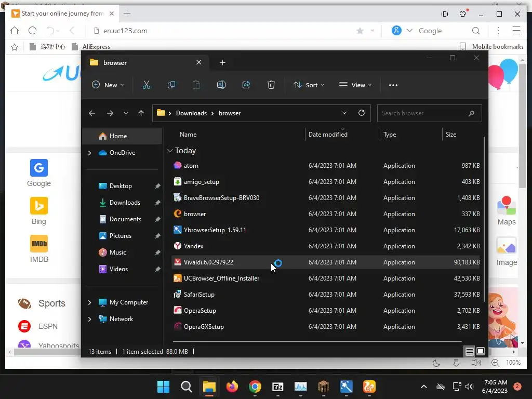
Task: Open the UC Browser hamburger menu
Action: [x=516, y=31]
